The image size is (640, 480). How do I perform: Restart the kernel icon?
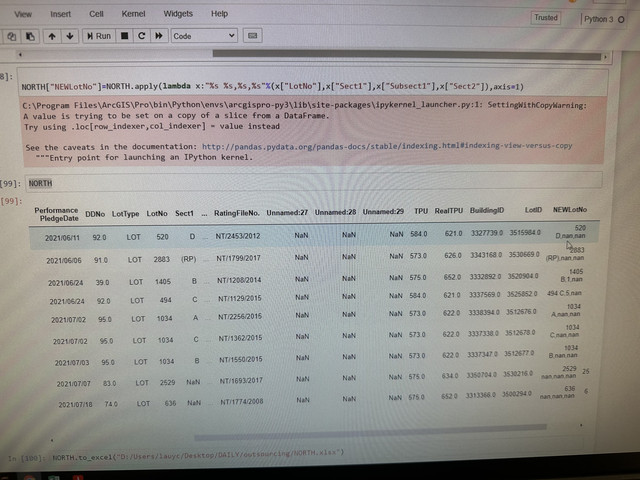point(142,36)
